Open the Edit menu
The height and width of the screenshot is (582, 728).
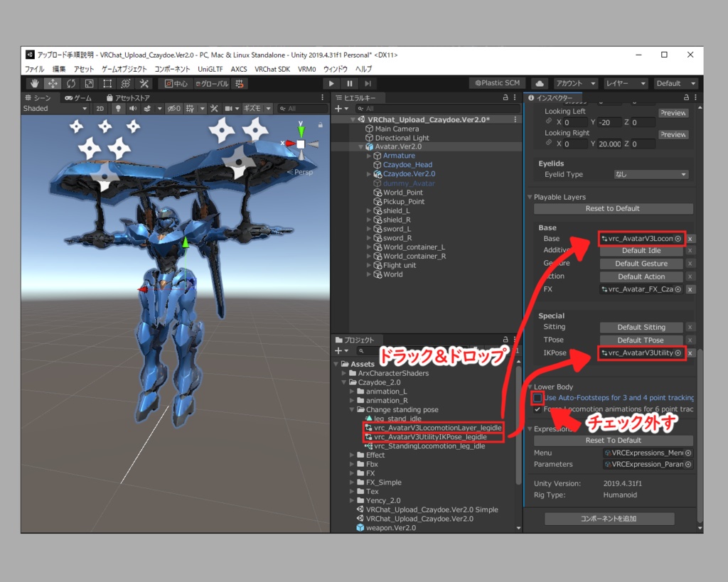tap(59, 69)
